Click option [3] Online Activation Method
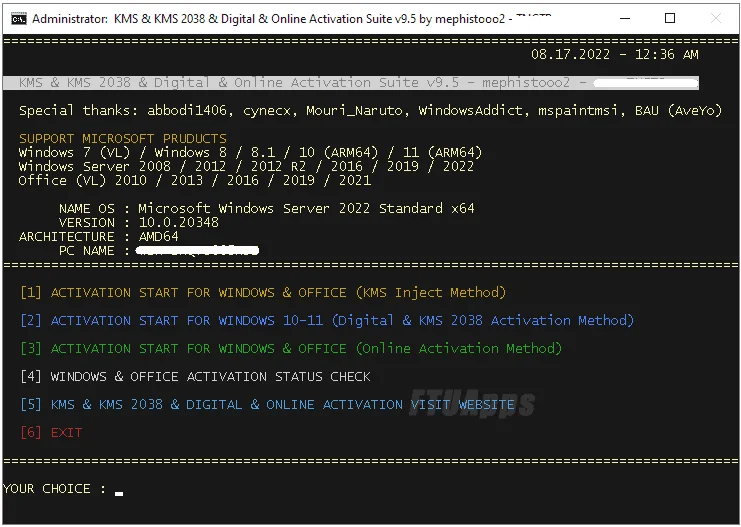 tap(291, 348)
